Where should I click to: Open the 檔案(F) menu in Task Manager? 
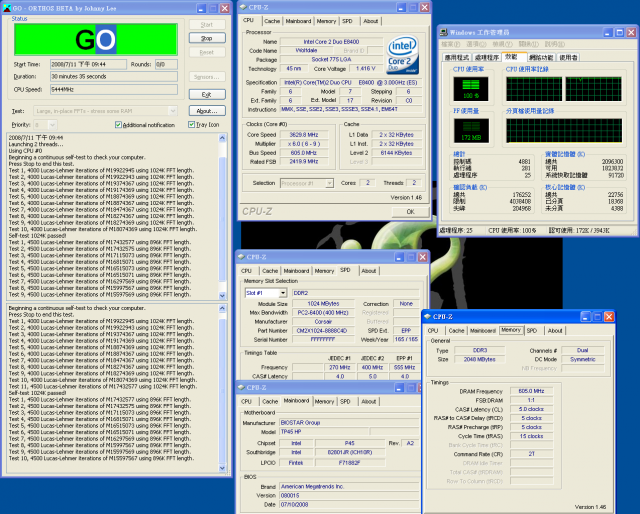click(450, 44)
